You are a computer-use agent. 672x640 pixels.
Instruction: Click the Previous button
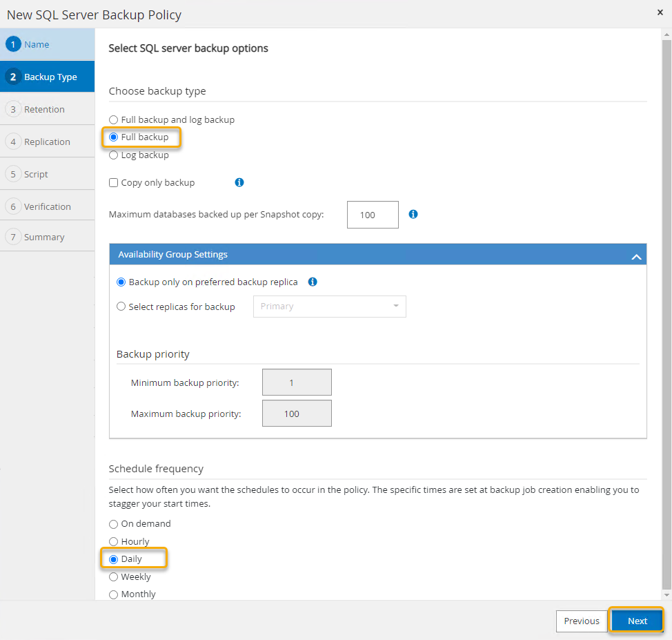click(x=581, y=621)
